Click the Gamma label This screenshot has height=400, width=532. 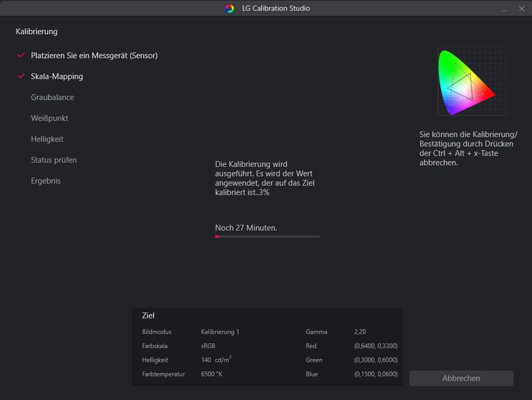316,332
